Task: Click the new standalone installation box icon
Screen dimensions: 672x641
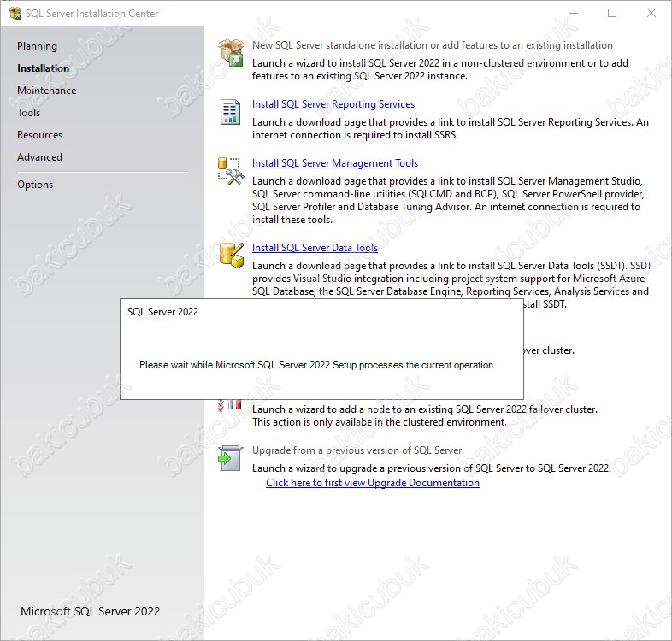Action: tap(231, 53)
